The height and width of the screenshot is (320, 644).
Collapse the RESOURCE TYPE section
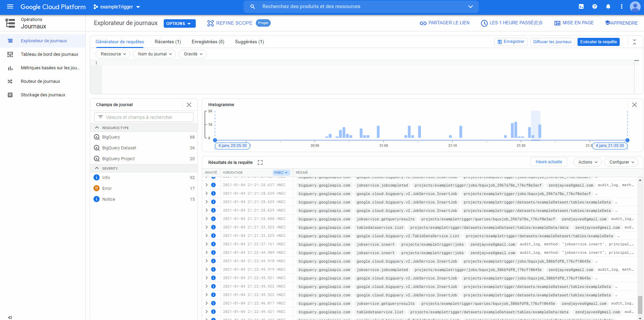tap(97, 128)
